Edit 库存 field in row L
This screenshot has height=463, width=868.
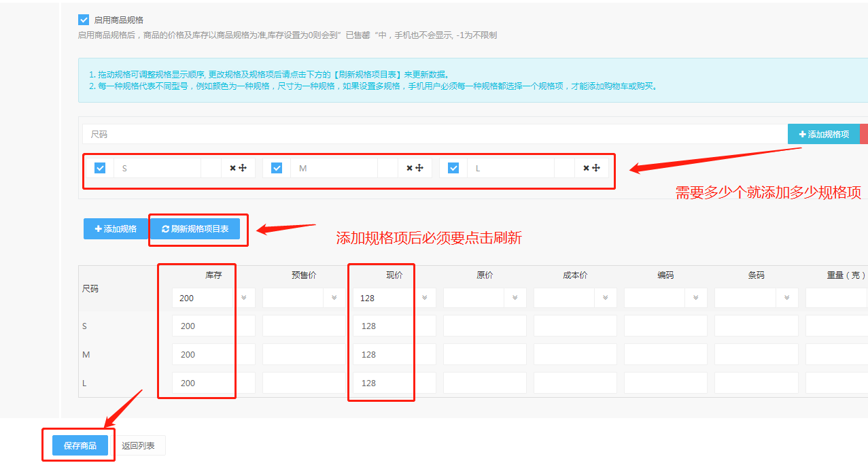tap(213, 383)
